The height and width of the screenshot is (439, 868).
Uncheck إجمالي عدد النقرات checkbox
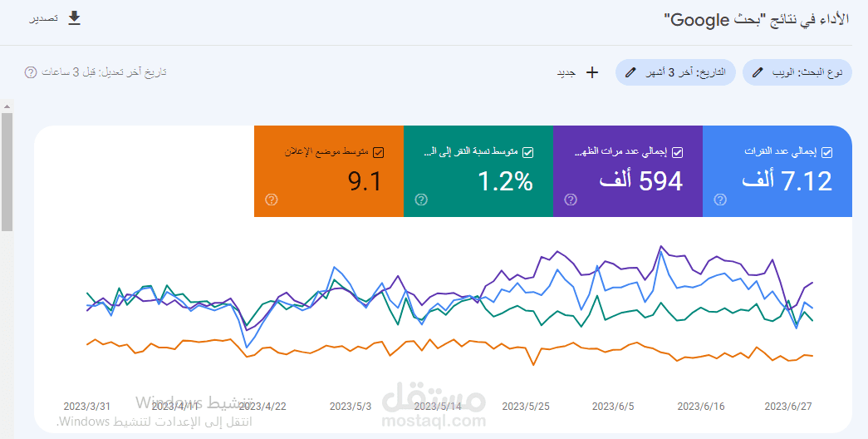pos(826,152)
